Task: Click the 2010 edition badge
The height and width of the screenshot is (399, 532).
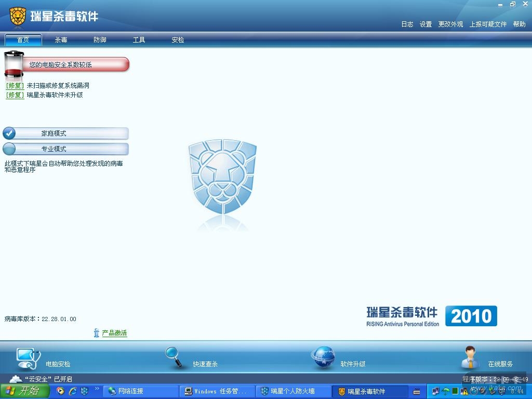Action: [x=471, y=316]
